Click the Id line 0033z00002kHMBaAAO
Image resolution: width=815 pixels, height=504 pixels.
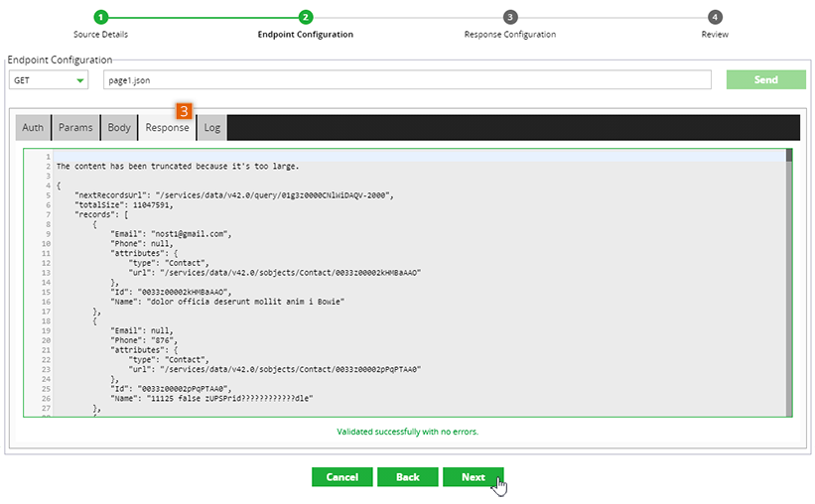171,292
